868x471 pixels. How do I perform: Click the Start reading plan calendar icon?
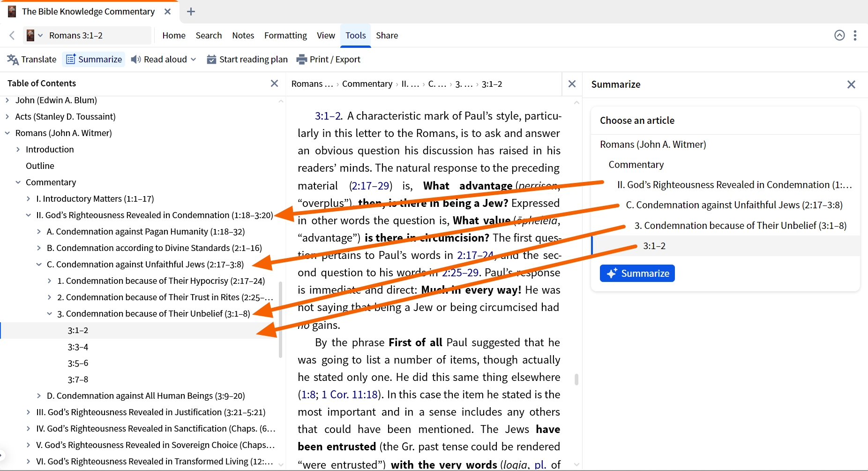tap(211, 60)
